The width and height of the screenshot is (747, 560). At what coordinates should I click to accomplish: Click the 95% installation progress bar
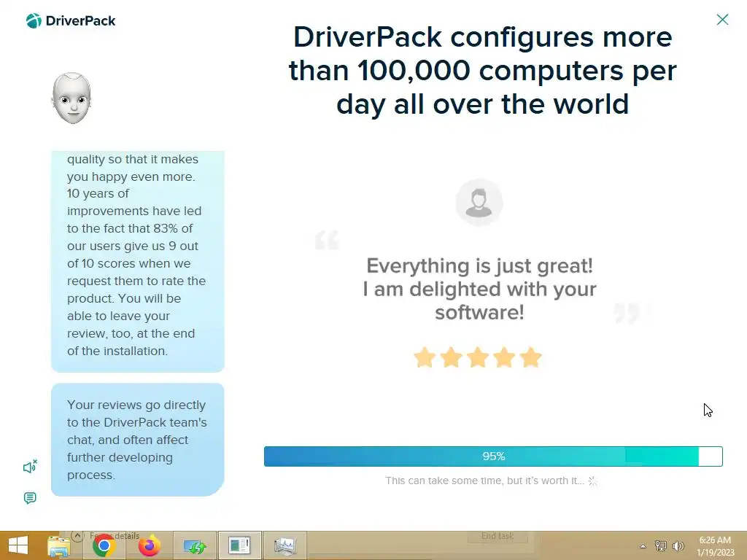click(x=493, y=456)
